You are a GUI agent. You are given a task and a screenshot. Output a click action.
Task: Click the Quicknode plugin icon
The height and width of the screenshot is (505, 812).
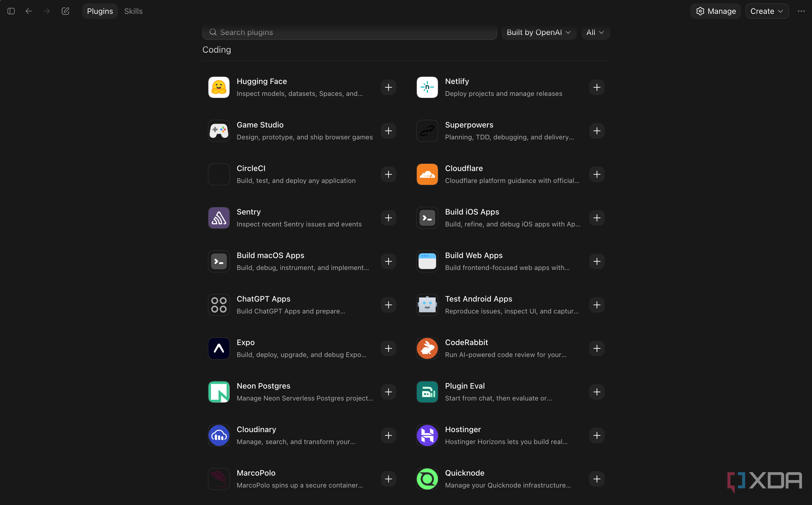(427, 479)
